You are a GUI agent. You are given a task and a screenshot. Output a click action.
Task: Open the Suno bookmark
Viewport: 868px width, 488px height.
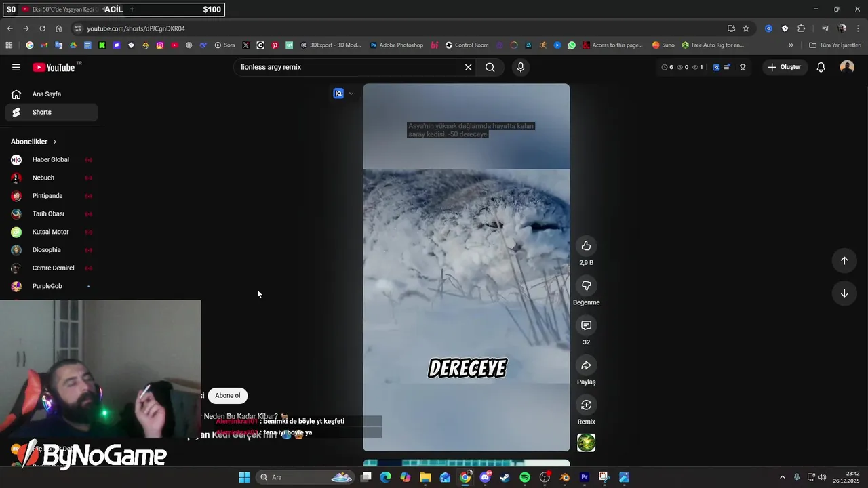pyautogui.click(x=663, y=45)
